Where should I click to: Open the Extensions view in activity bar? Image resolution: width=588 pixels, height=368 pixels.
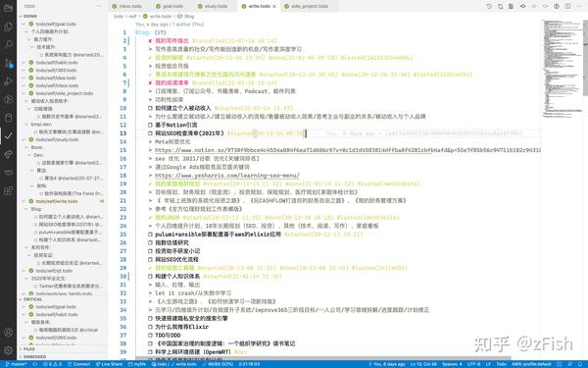point(8,190)
